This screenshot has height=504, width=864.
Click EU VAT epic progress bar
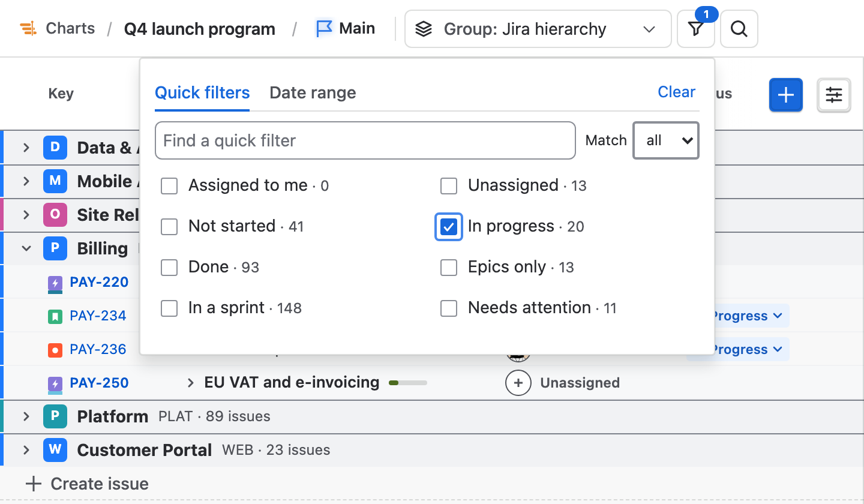(x=408, y=383)
